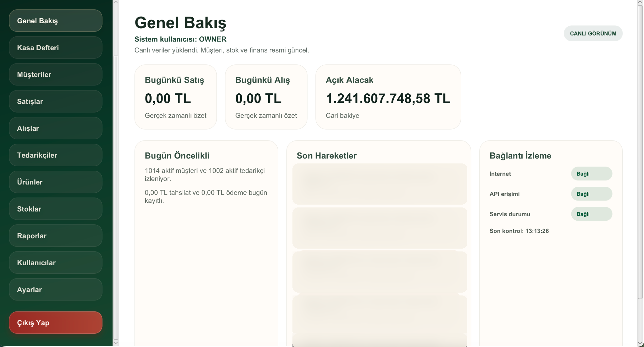
Task: Click the Sistem kullanıcısı: OWNER text
Action: (180, 39)
